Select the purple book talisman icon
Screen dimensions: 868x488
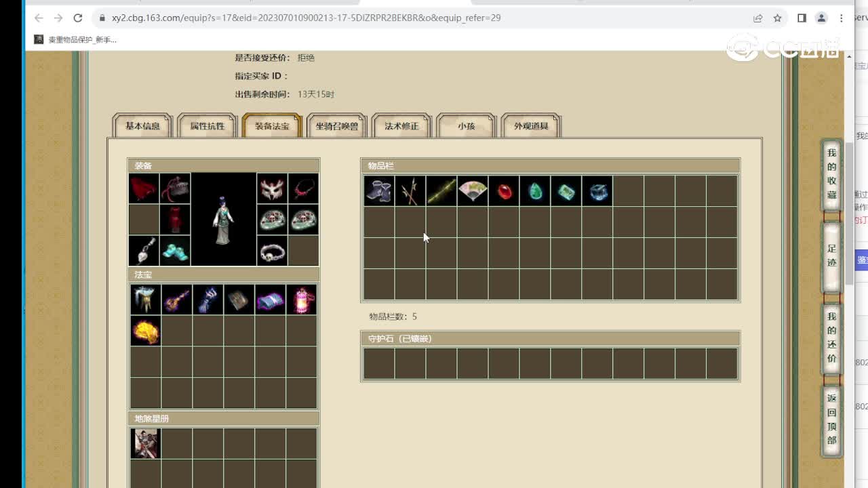click(270, 300)
